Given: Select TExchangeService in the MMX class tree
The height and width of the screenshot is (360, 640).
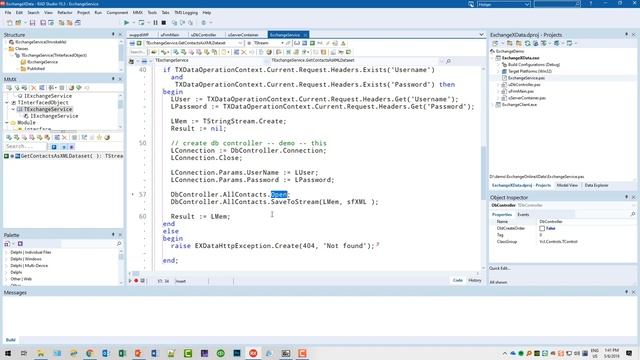Looking at the screenshot, I should point(48,109).
